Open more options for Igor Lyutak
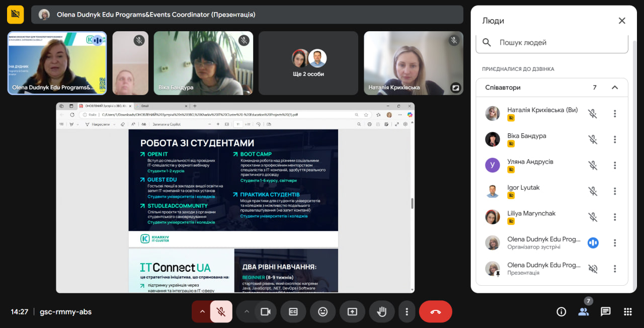 click(615, 191)
